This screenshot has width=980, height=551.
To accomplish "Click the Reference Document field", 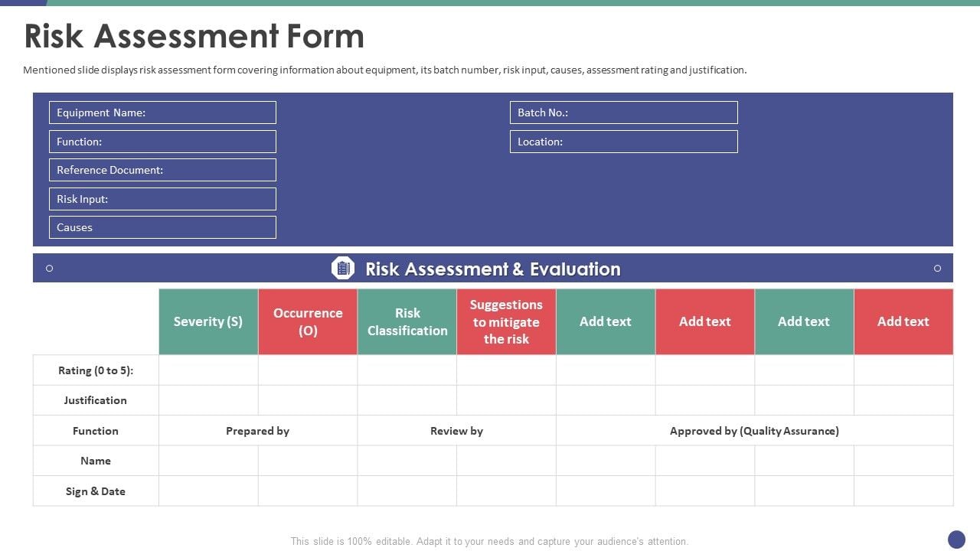I will [x=162, y=170].
